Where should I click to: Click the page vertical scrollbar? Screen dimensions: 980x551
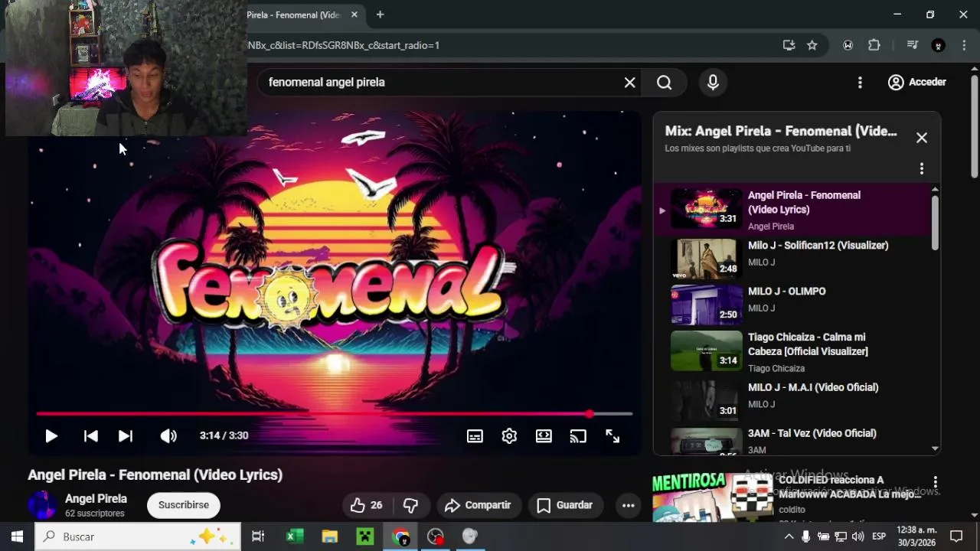[x=974, y=126]
